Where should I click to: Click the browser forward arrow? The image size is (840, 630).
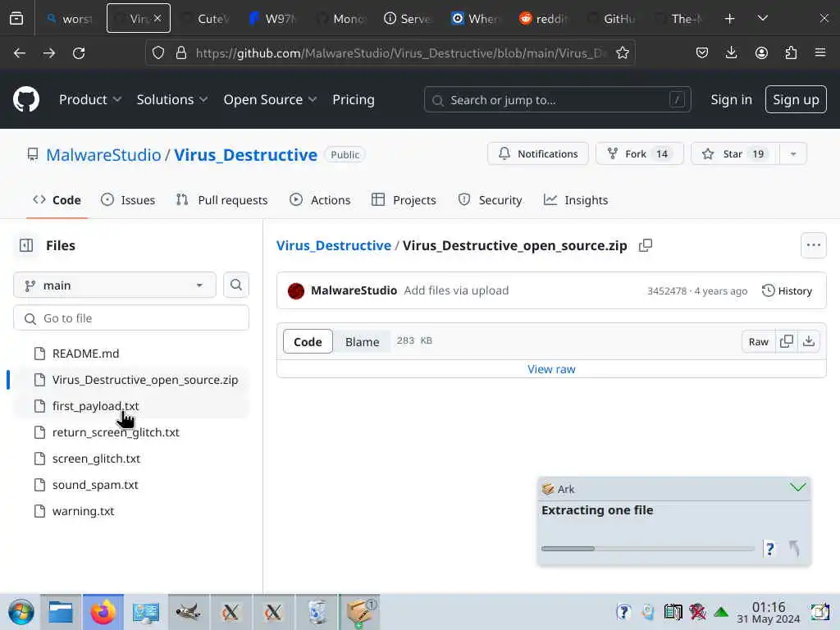pyautogui.click(x=49, y=53)
